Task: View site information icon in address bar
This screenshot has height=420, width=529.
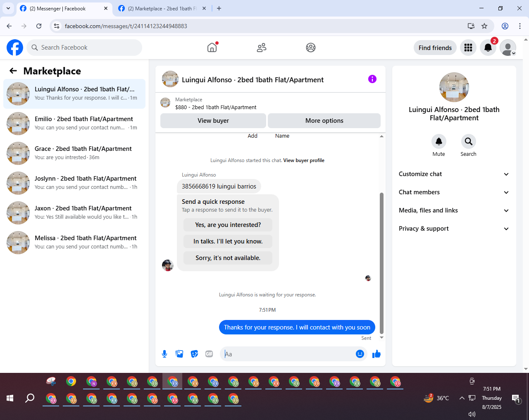Action: 57,26
